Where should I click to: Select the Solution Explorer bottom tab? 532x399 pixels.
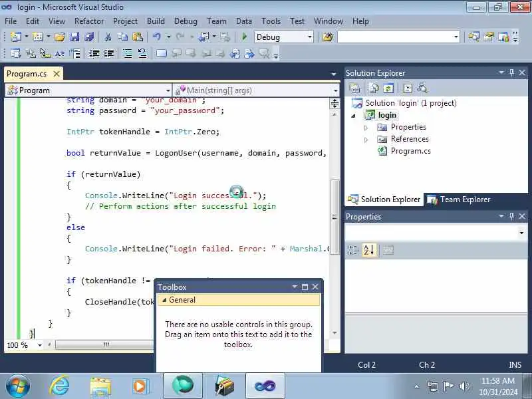point(384,199)
